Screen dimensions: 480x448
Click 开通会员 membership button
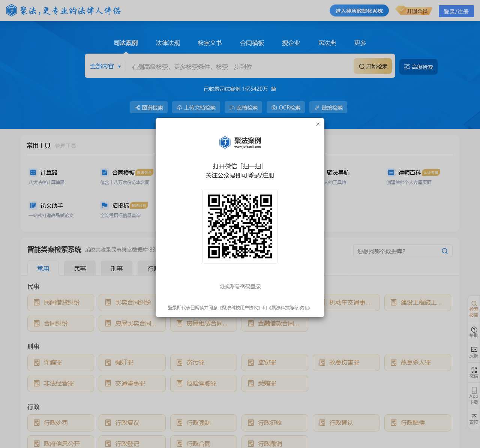pyautogui.click(x=414, y=11)
